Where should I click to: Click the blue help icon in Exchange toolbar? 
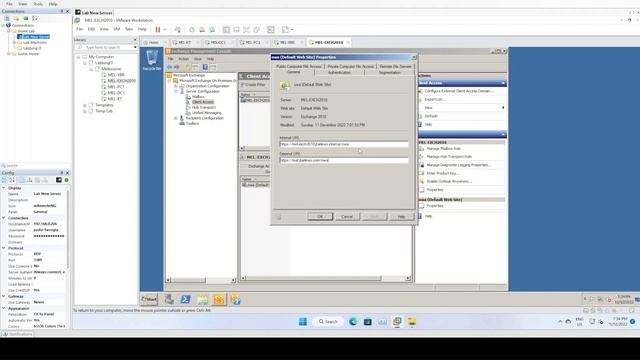coord(205,67)
